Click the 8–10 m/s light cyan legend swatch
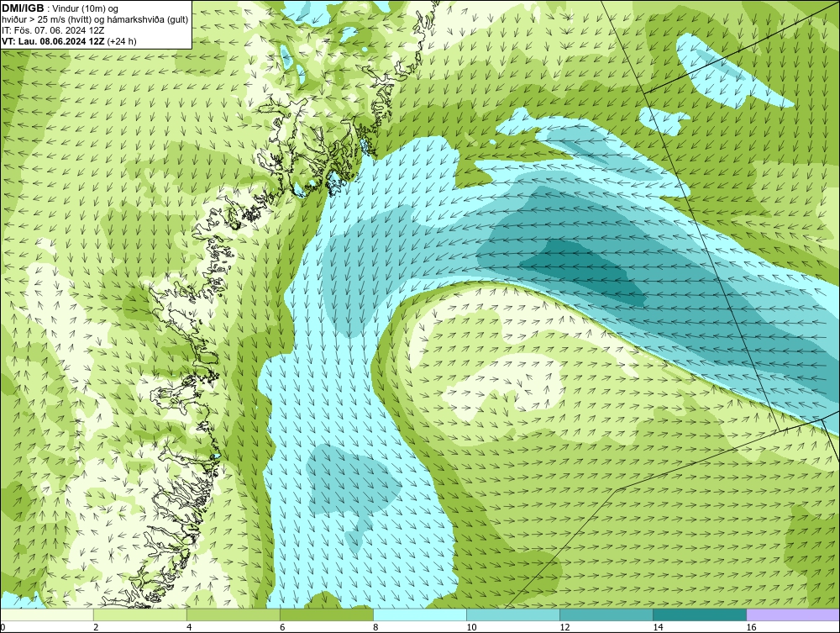 tap(419, 615)
